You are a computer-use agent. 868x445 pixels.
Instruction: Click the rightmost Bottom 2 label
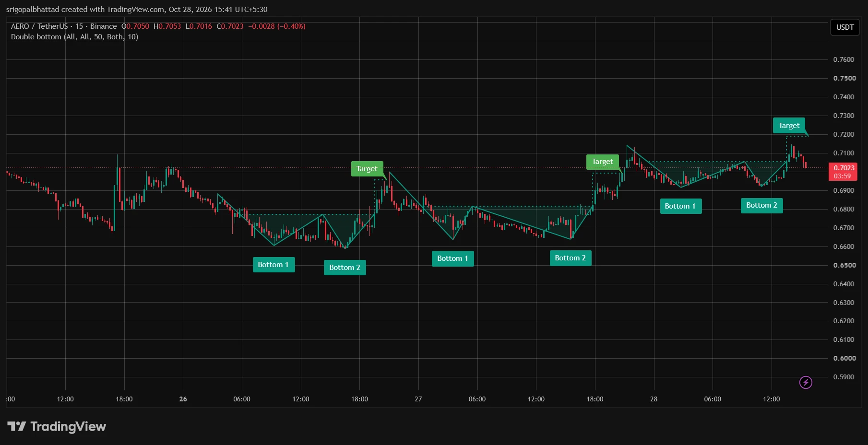tap(761, 205)
